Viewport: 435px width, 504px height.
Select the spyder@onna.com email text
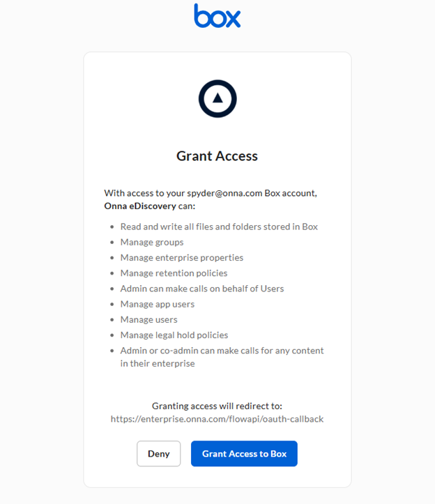(224, 193)
